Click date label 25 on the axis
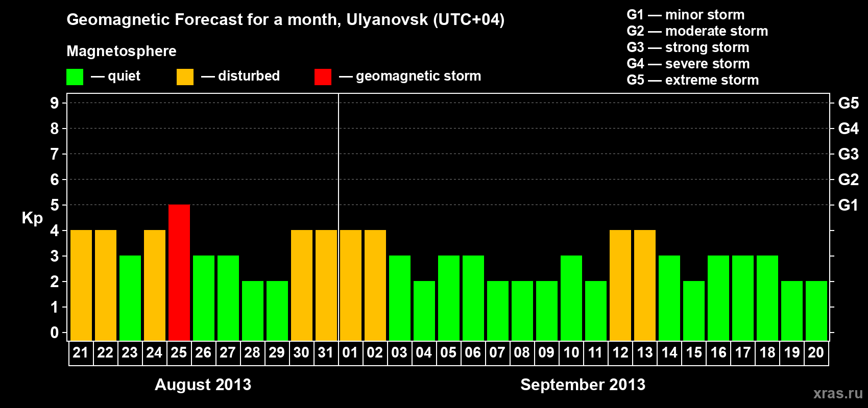This screenshot has width=868, height=408. tap(179, 352)
